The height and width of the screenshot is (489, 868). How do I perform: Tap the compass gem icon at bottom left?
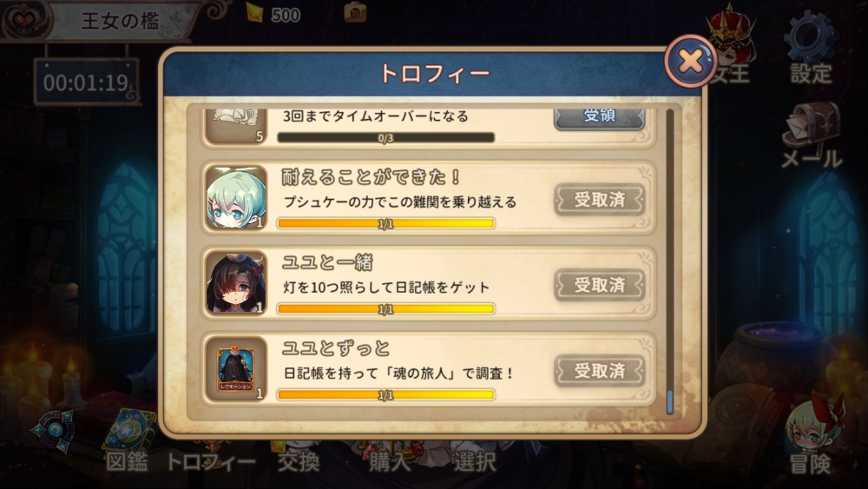tap(54, 430)
